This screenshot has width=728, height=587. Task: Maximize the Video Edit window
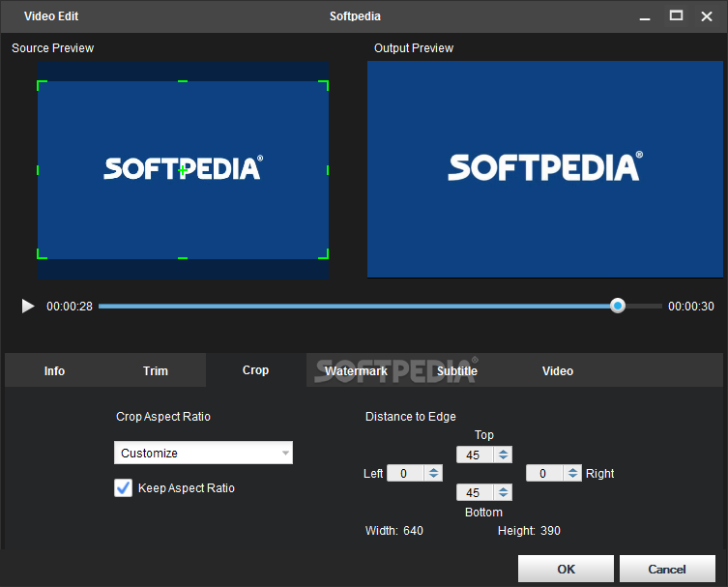(x=676, y=15)
